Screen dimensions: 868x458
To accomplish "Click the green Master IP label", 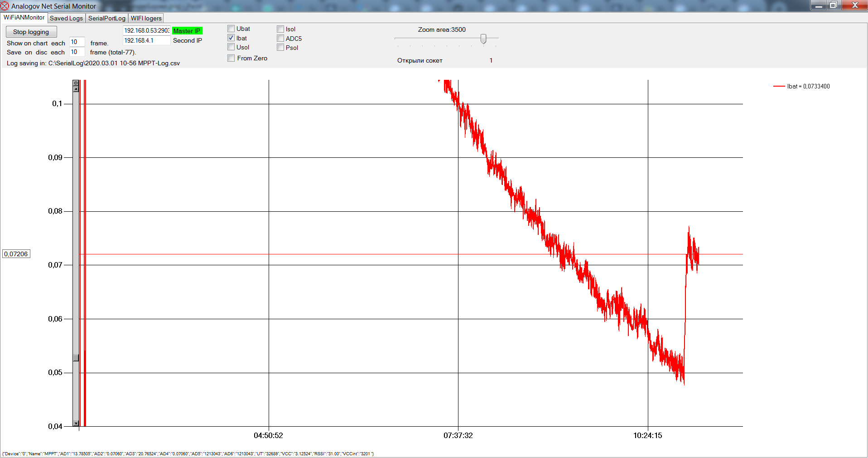I will (x=187, y=31).
